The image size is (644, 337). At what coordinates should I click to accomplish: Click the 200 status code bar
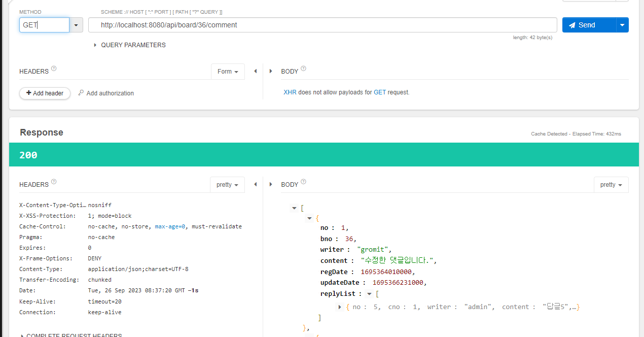click(x=324, y=155)
